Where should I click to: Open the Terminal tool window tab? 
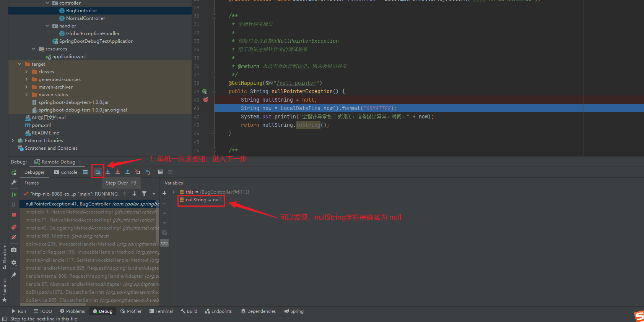161,311
